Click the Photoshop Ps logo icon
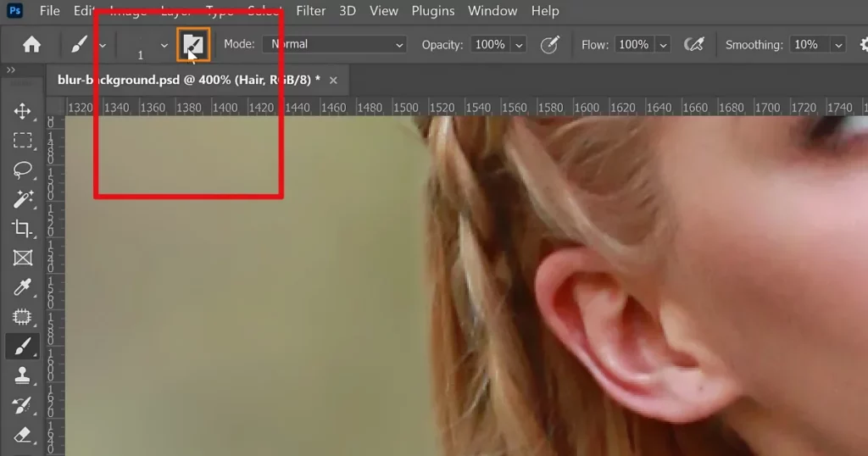The height and width of the screenshot is (456, 868). (14, 10)
